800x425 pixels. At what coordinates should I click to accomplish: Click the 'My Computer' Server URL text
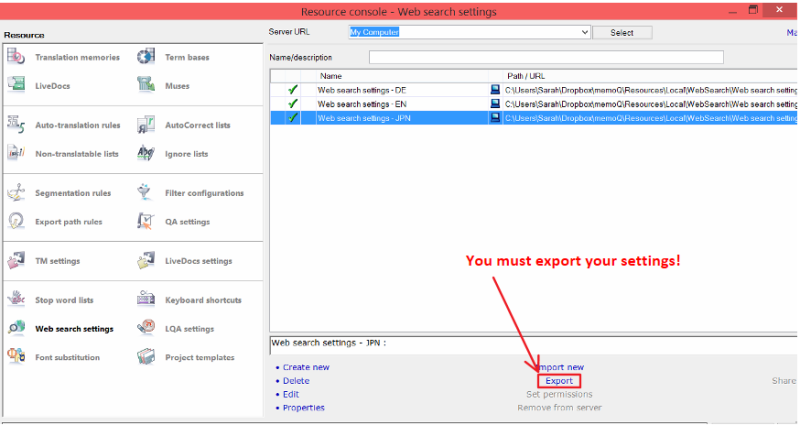coord(374,32)
